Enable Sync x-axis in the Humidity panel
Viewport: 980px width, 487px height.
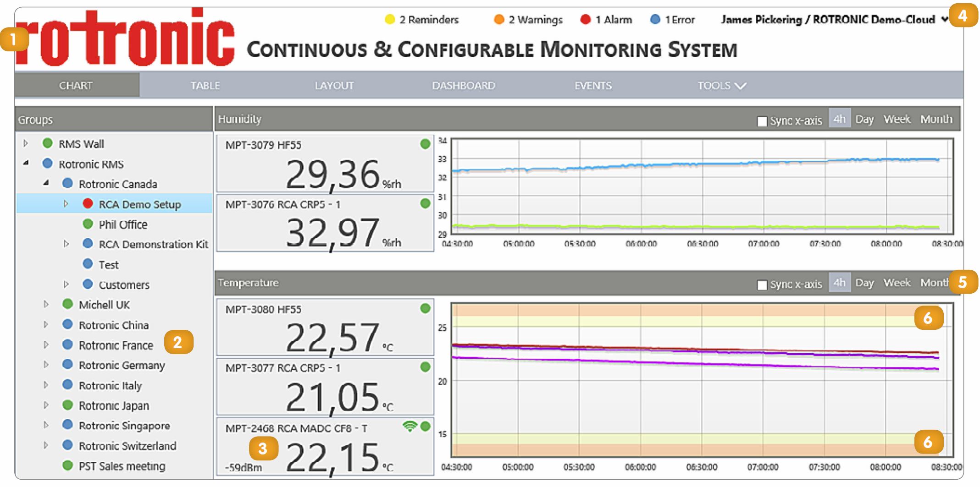click(762, 121)
